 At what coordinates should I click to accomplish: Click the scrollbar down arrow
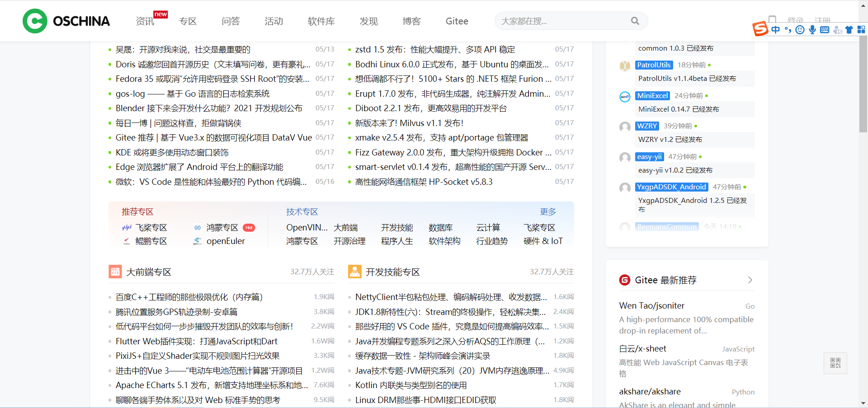click(x=863, y=403)
